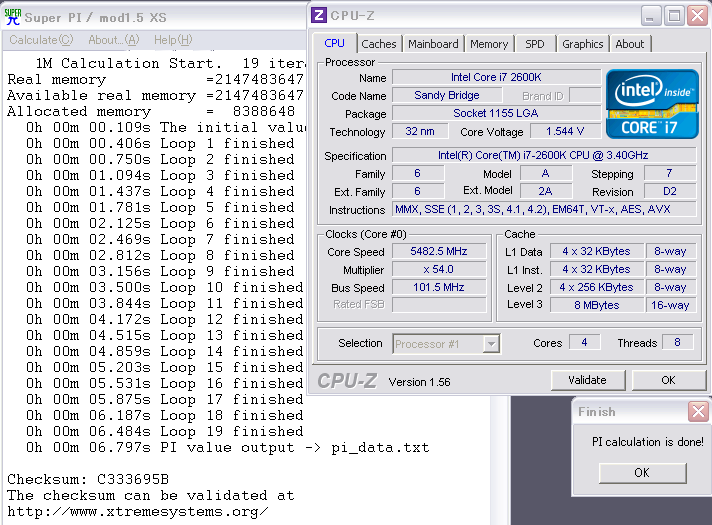The width and height of the screenshot is (712, 525).
Task: Click the Core Voltage 1.544 V field
Action: pyautogui.click(x=565, y=131)
